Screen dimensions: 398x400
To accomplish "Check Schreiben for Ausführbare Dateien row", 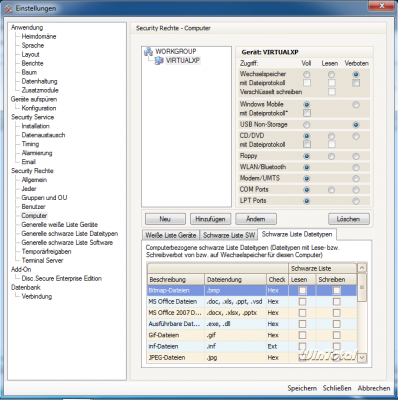I will 337,324.
